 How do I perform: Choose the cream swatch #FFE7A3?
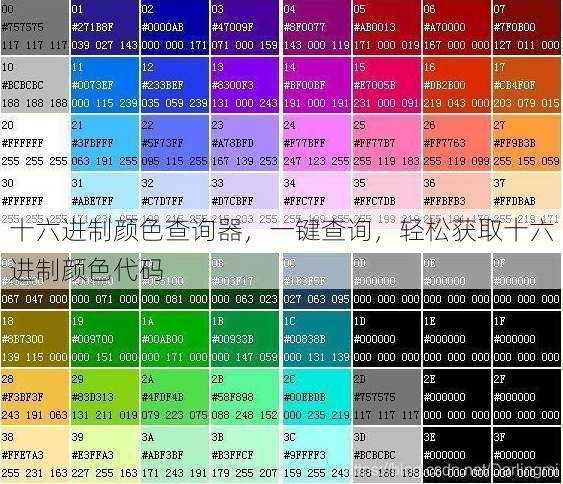pos(35,455)
